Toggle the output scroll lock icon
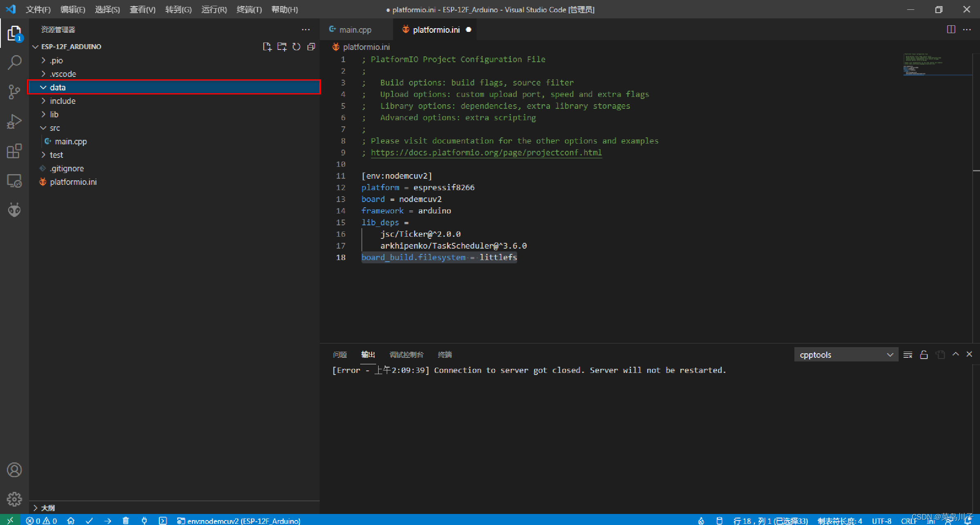980x525 pixels. click(924, 354)
